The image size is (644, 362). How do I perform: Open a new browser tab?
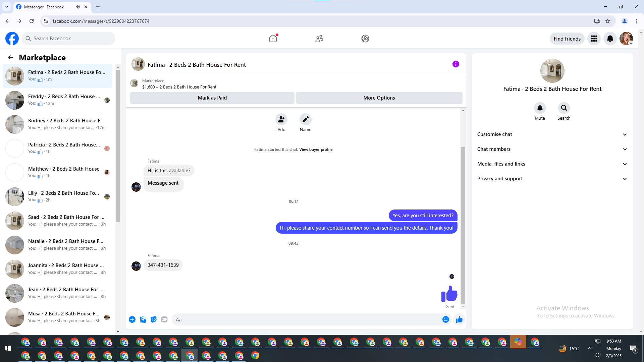98,7
